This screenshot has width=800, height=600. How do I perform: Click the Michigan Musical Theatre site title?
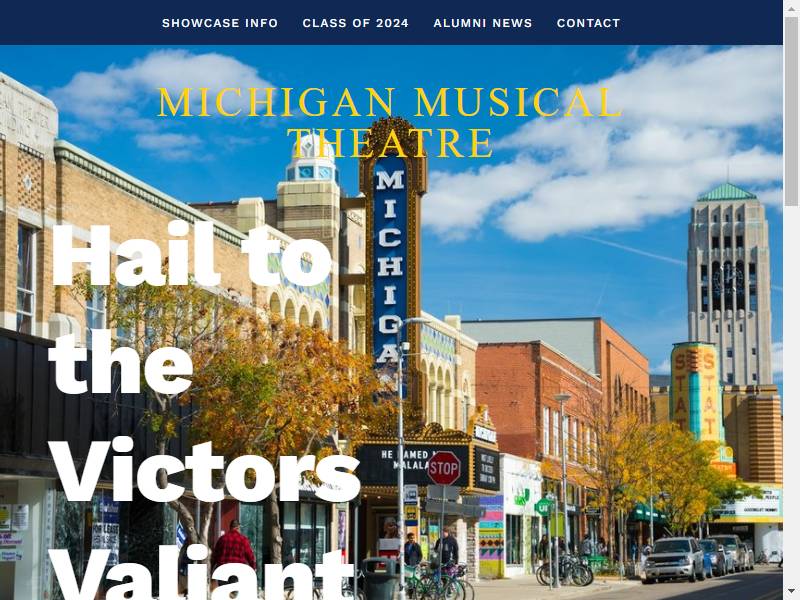tap(390, 122)
